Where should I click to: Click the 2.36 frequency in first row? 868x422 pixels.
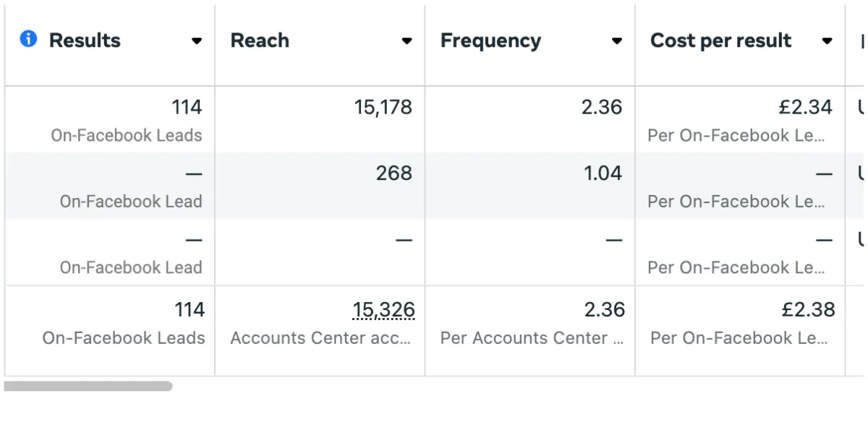pos(602,108)
